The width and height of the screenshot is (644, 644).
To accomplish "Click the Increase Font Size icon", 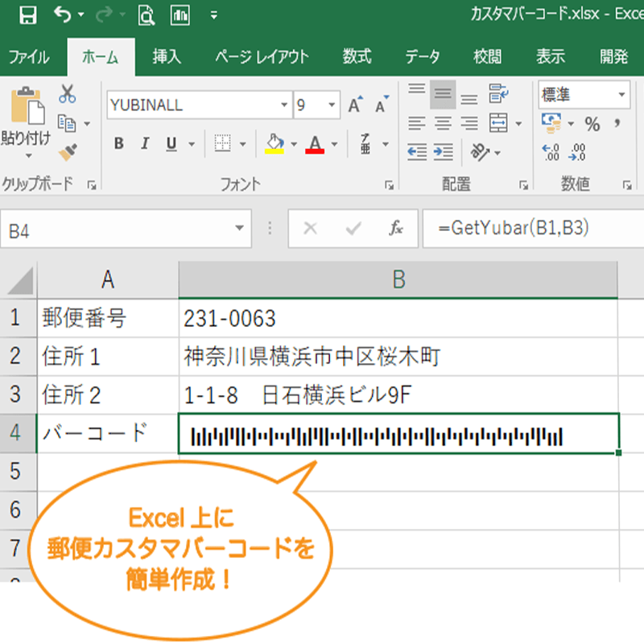I will [354, 105].
